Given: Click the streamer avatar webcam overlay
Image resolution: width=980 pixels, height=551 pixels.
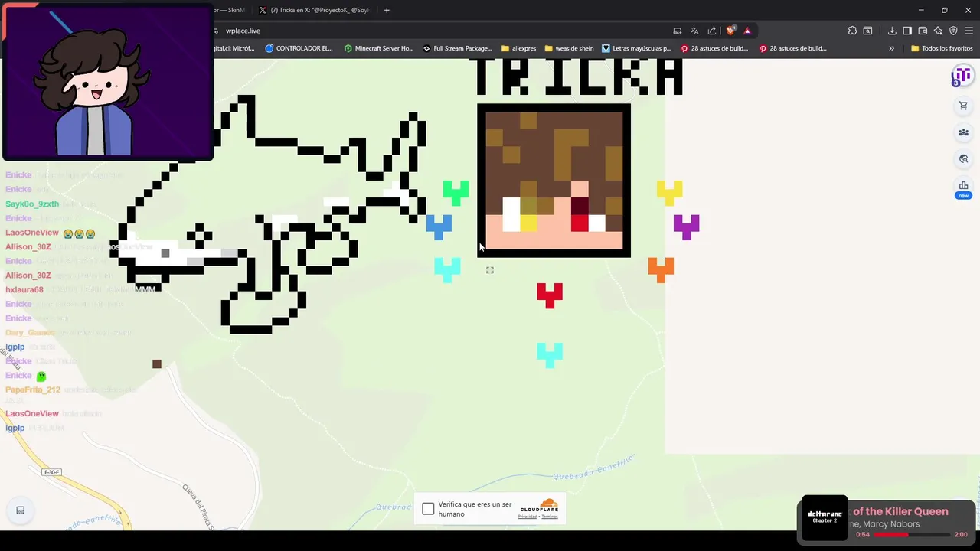Looking at the screenshot, I should pyautogui.click(x=108, y=81).
